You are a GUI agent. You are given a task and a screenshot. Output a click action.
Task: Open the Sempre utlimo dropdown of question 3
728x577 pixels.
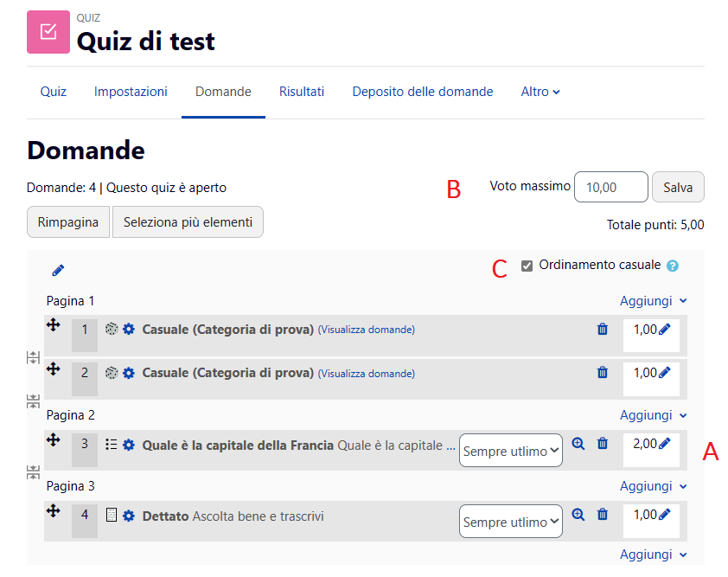pos(510,450)
